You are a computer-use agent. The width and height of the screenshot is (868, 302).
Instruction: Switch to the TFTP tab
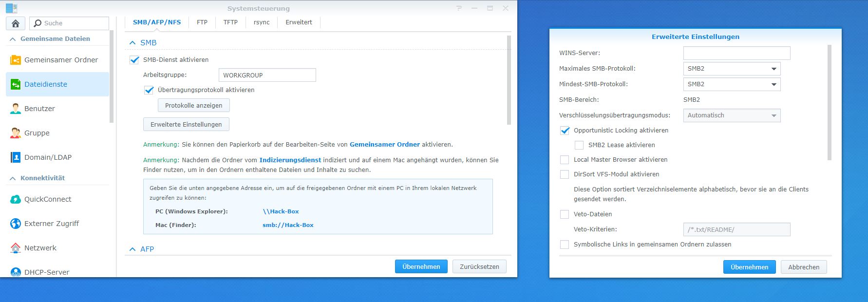(x=230, y=22)
